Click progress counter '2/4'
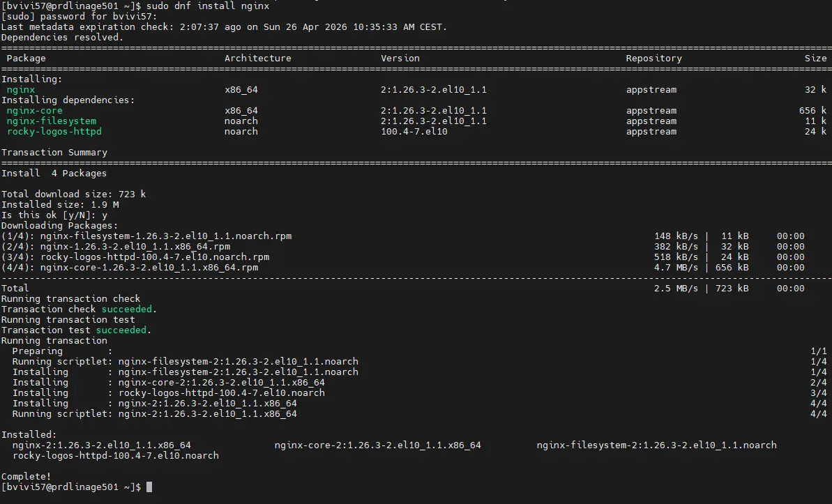This screenshot has height=504, width=832. coord(819,383)
